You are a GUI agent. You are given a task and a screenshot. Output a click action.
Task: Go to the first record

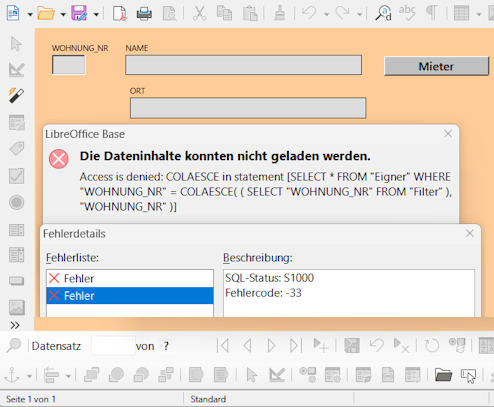pyautogui.click(x=223, y=345)
